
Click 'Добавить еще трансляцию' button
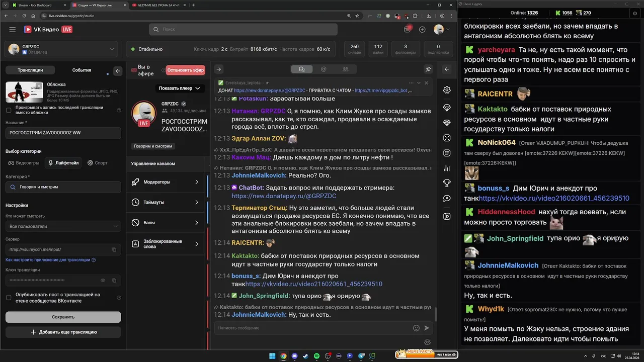pyautogui.click(x=63, y=332)
